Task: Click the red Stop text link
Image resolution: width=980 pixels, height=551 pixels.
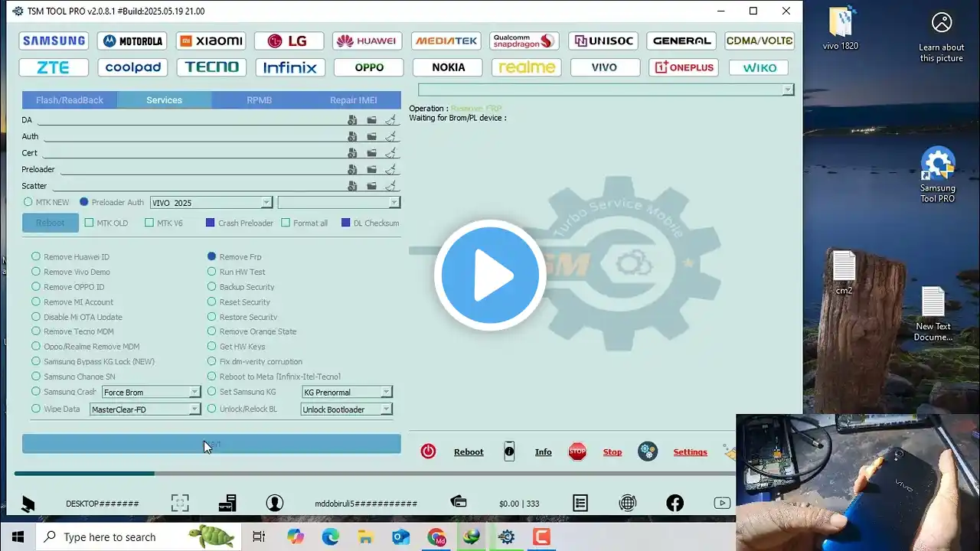Action: 612,452
